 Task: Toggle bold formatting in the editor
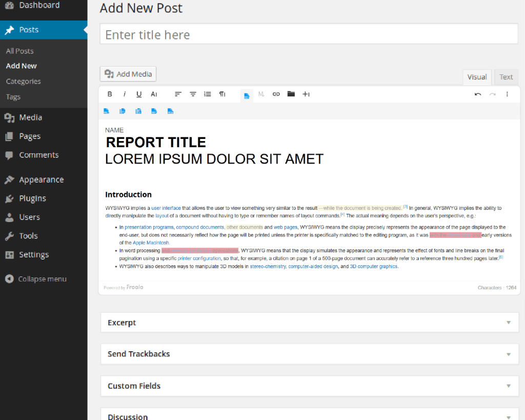(109, 94)
